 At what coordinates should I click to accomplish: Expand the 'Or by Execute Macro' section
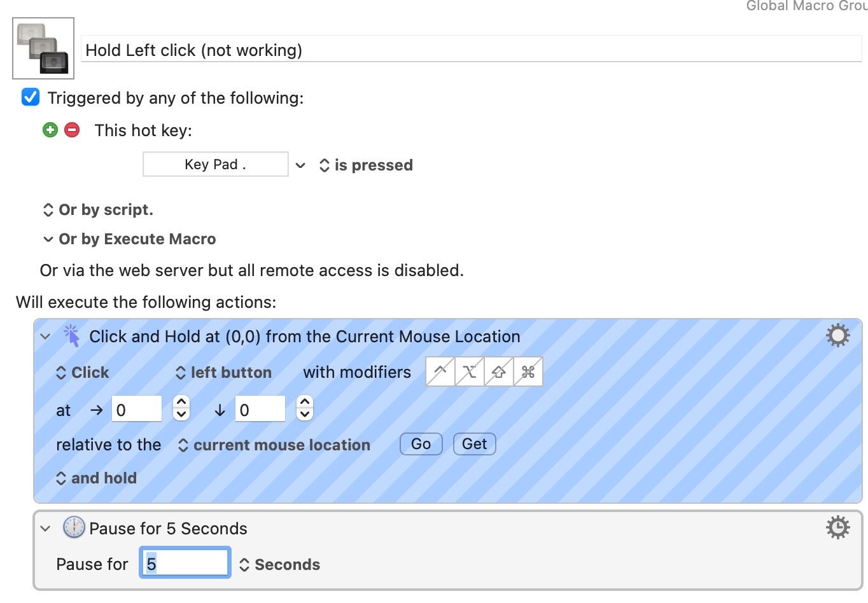48,239
